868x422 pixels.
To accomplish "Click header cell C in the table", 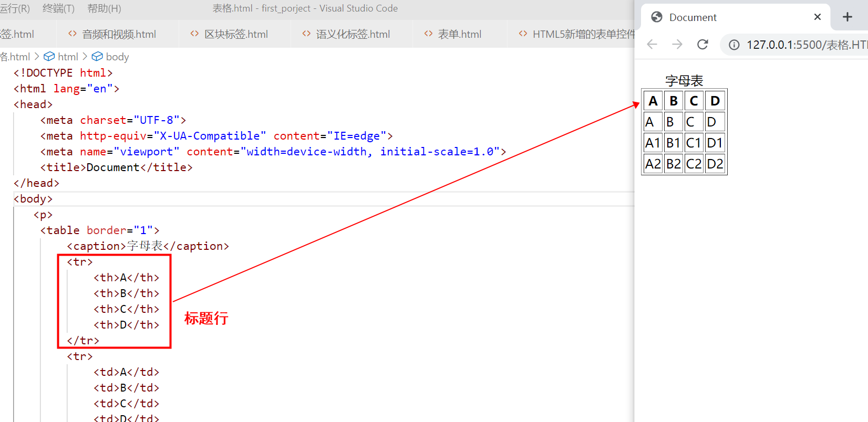I will [x=694, y=101].
